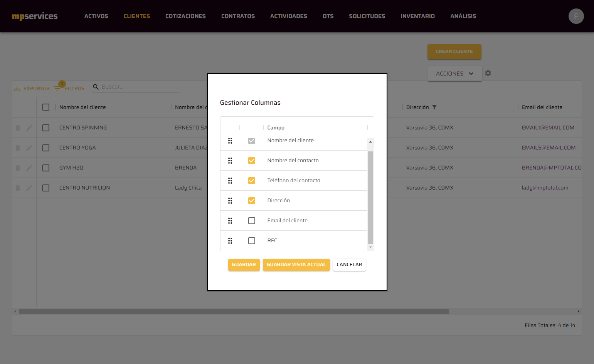Open the ANÁLISIS menu
594x364 pixels.
(463, 16)
